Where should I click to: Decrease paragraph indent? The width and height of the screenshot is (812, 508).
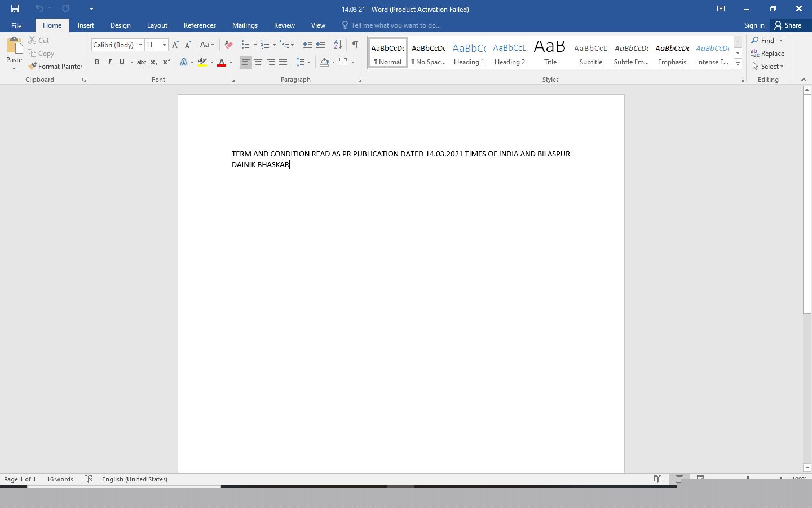click(x=307, y=45)
